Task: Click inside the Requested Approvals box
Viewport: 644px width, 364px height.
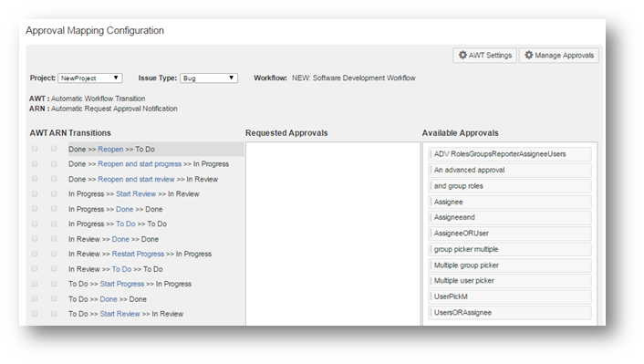Action: tap(333, 234)
